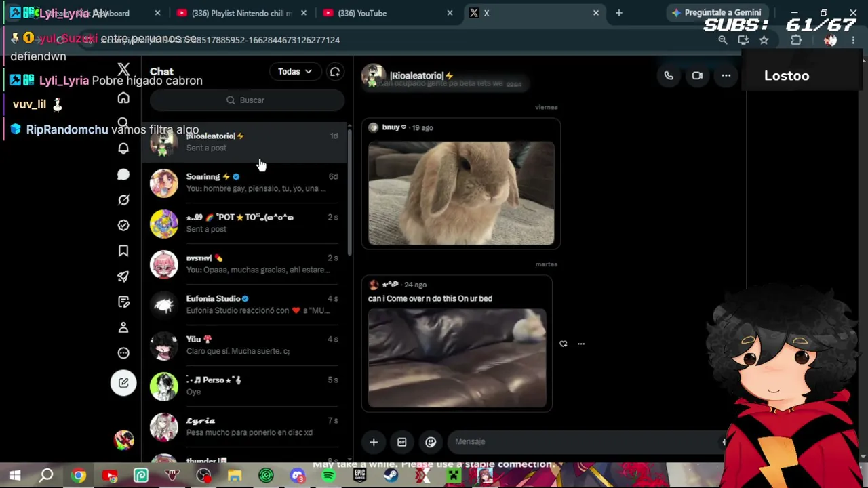Screen dimensions: 868x488
Task: Close the X browser tab
Action: [x=596, y=13]
